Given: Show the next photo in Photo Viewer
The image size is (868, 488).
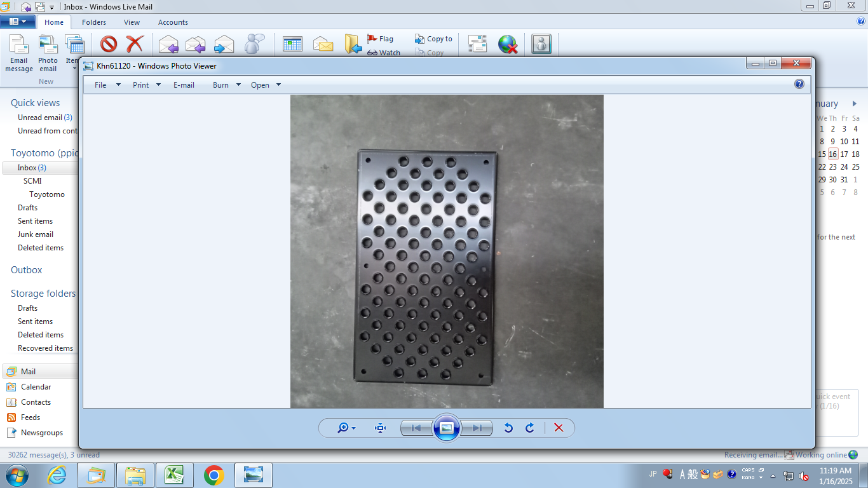Looking at the screenshot, I should click(x=478, y=428).
